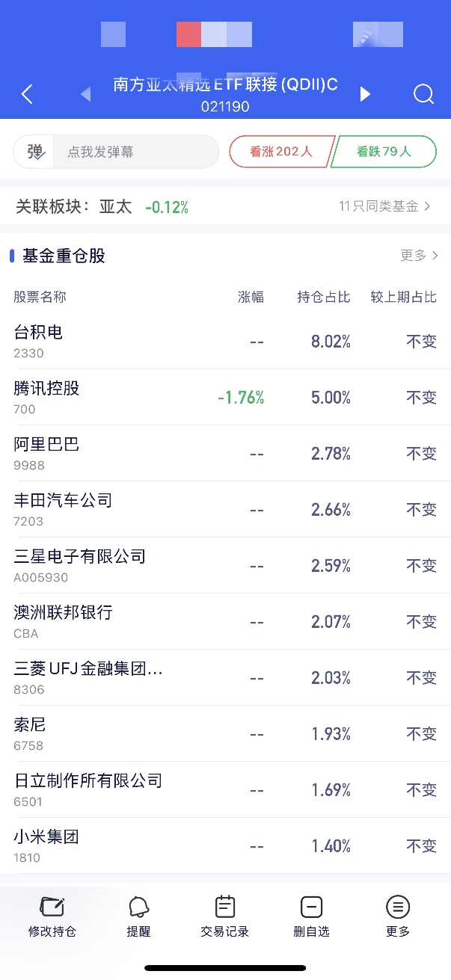
Task: Tap the back arrow icon
Action: pyautogui.click(x=27, y=94)
